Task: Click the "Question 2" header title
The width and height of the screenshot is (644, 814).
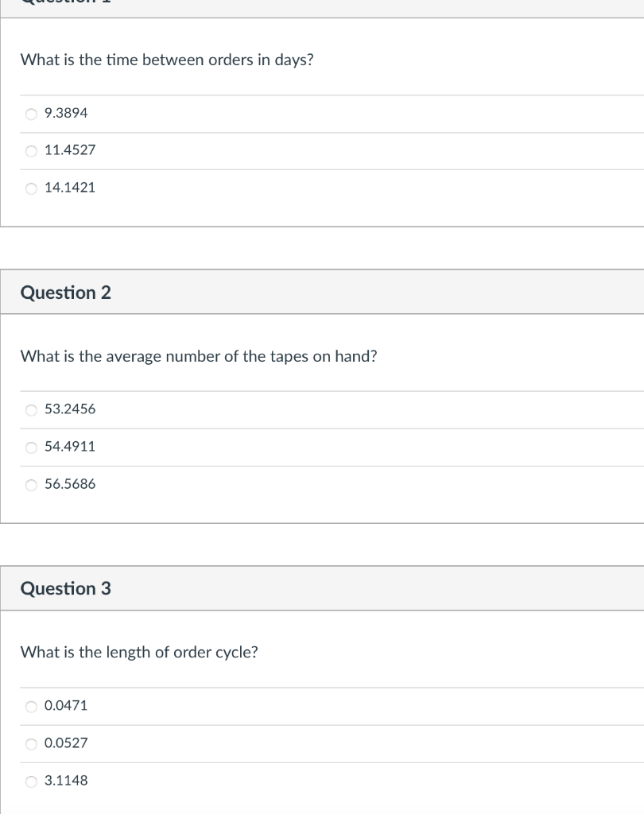Action: [x=66, y=293]
